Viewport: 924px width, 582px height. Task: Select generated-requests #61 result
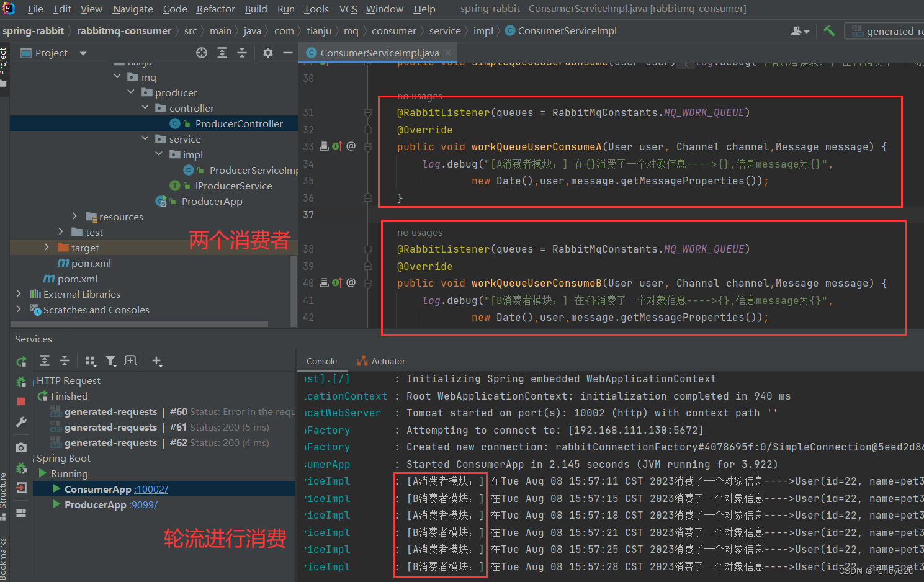tap(159, 427)
